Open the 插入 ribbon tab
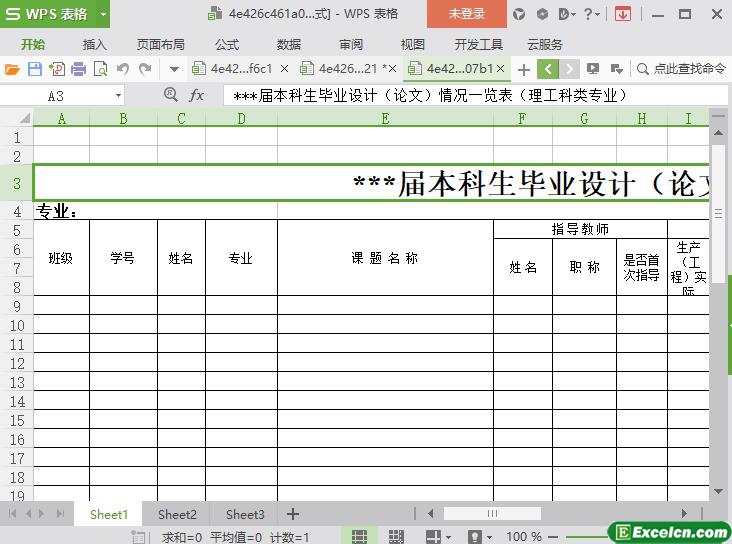Image resolution: width=732 pixels, height=544 pixels. click(94, 44)
